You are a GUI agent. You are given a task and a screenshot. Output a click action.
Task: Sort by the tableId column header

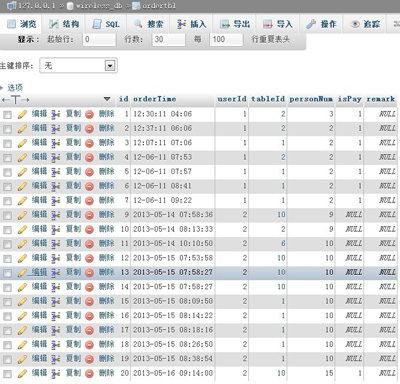[x=268, y=99]
